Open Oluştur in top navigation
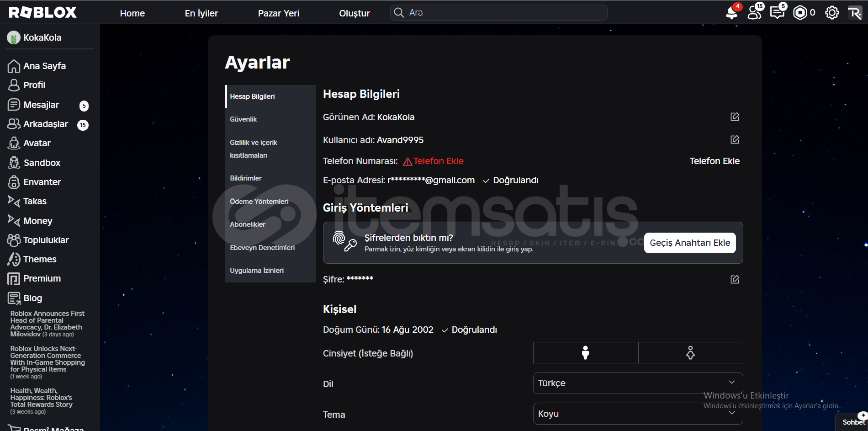868x431 pixels. click(x=355, y=13)
